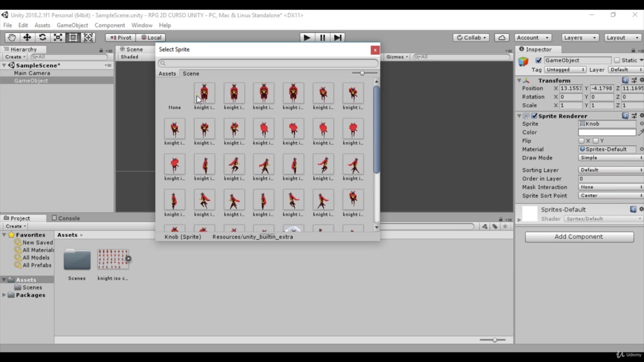Viewport: 644px width, 362px height.
Task: Open Hierarchy Create button
Action: coord(15,57)
